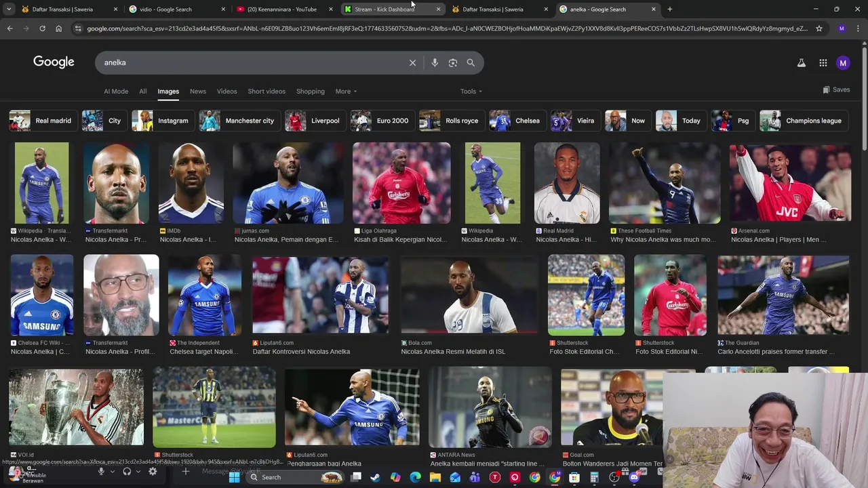The image size is (868, 488).
Task: Click the Google logo
Action: point(54,62)
